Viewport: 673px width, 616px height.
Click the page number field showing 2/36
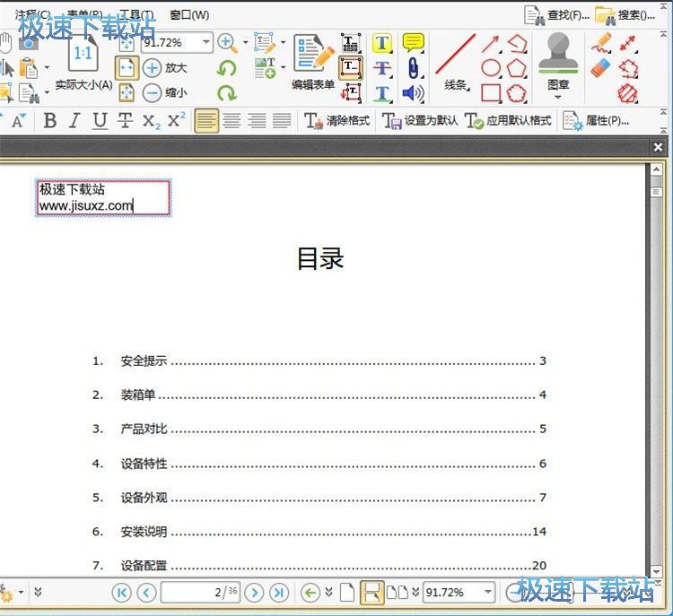coord(200,592)
